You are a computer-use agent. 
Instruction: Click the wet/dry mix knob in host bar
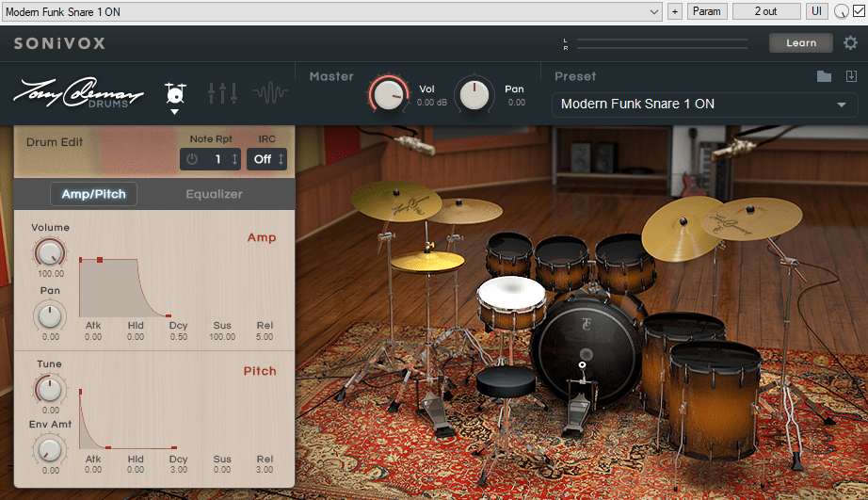(x=841, y=11)
